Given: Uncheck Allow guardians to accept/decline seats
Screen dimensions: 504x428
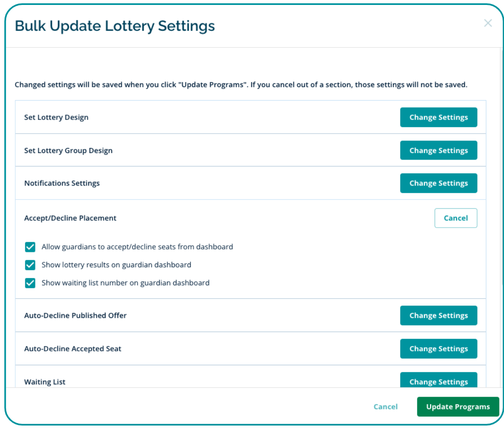Looking at the screenshot, I should coord(30,247).
